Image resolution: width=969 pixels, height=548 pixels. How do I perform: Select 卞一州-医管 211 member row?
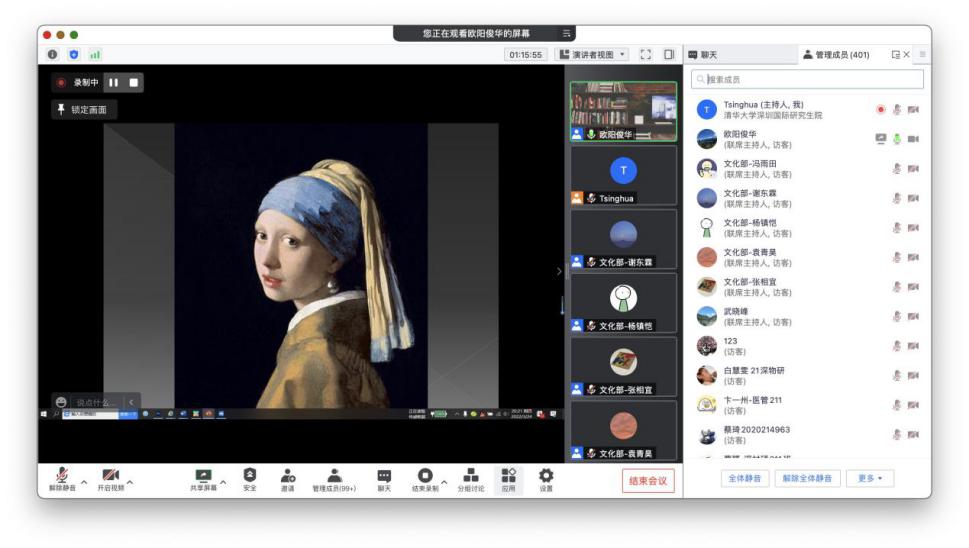click(x=808, y=405)
